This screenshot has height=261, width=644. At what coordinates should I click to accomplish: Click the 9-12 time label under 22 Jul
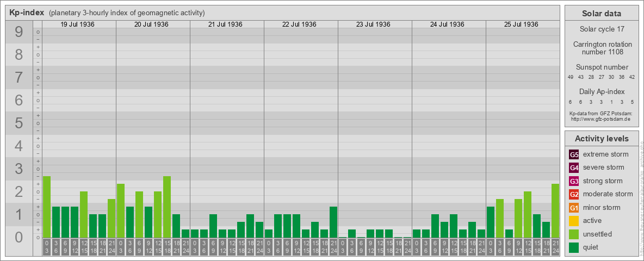pos(296,247)
